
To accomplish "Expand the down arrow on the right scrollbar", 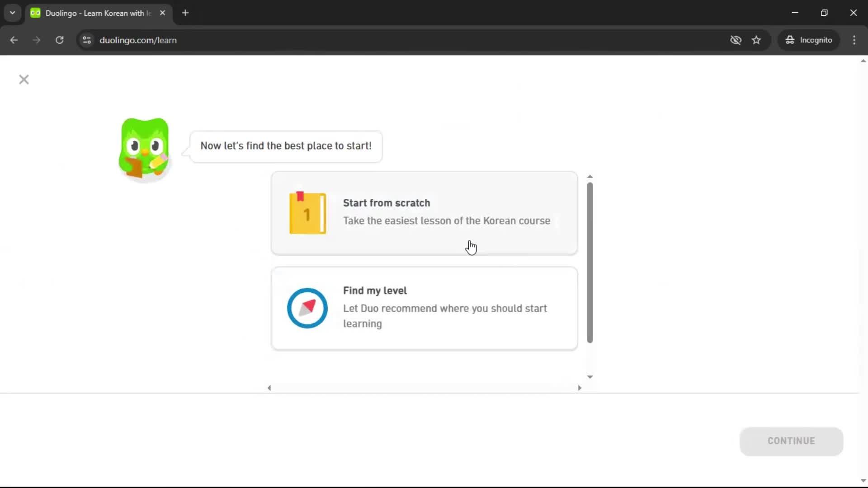I will [863, 480].
